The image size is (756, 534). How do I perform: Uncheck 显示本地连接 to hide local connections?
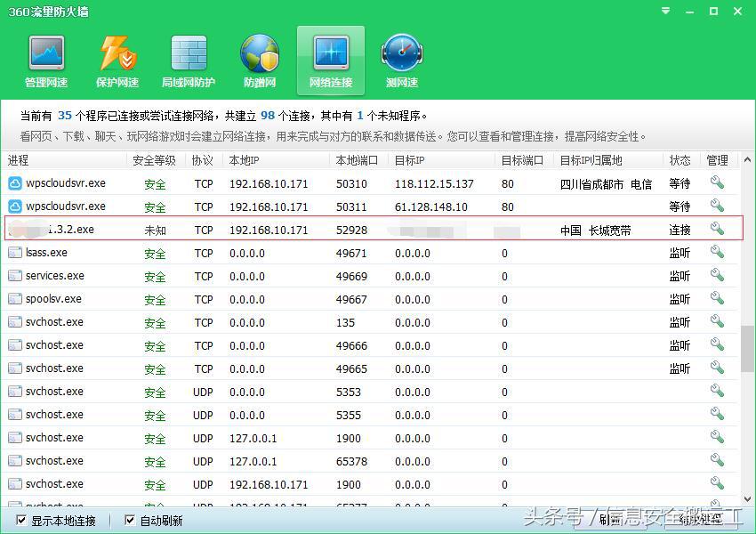(x=20, y=521)
